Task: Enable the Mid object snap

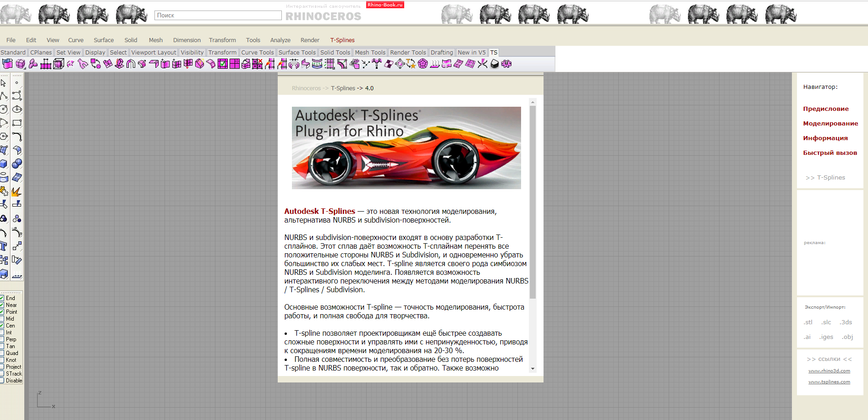Action: pos(2,319)
